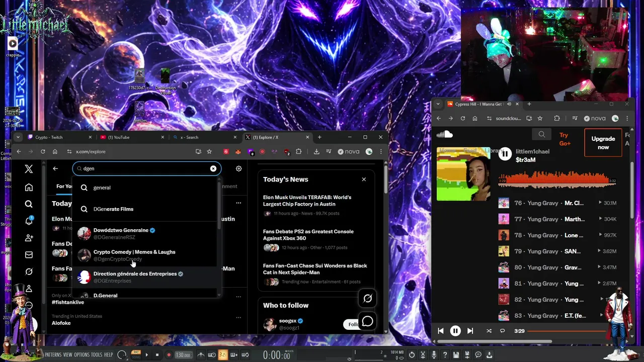This screenshot has width=644, height=362.
Task: Open the Alofoke trend
Action: click(61, 323)
